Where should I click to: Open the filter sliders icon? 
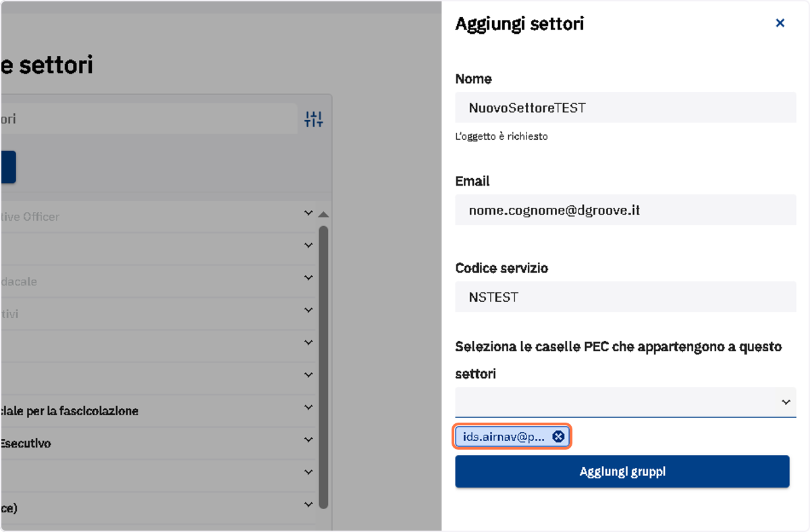[x=314, y=119]
